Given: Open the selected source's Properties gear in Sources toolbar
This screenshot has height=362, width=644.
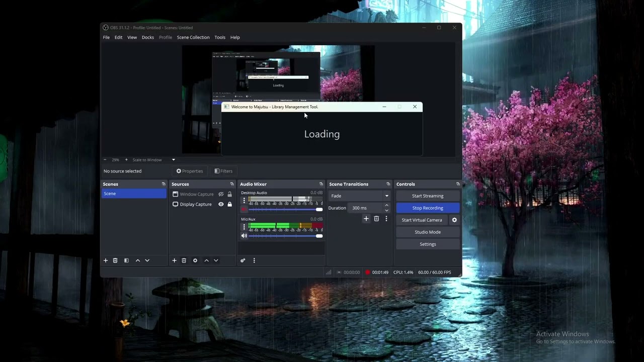Looking at the screenshot, I should point(195,260).
